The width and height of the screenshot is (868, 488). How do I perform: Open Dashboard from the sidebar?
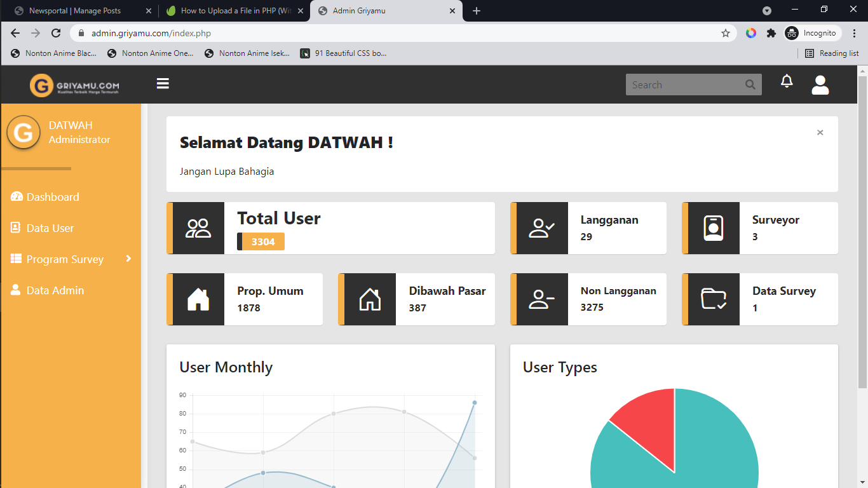pyautogui.click(x=53, y=197)
